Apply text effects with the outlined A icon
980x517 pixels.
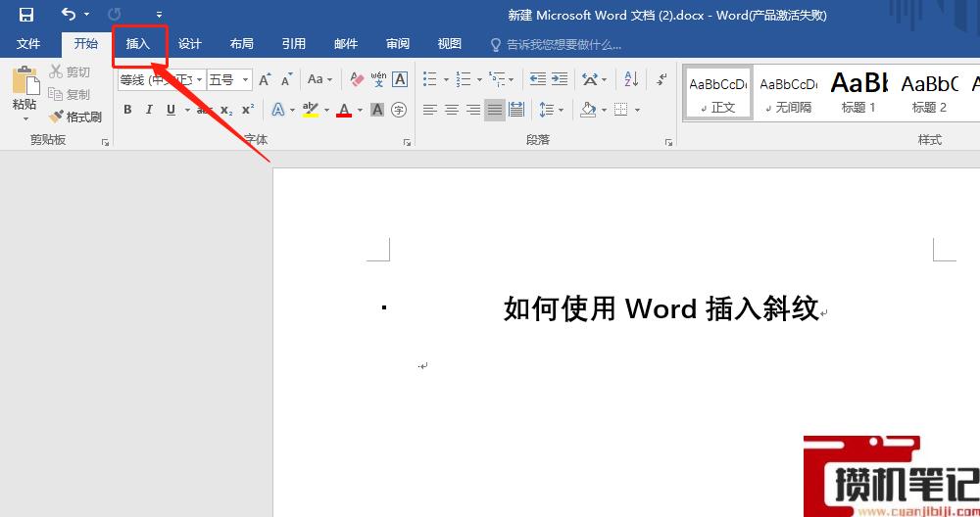(278, 110)
